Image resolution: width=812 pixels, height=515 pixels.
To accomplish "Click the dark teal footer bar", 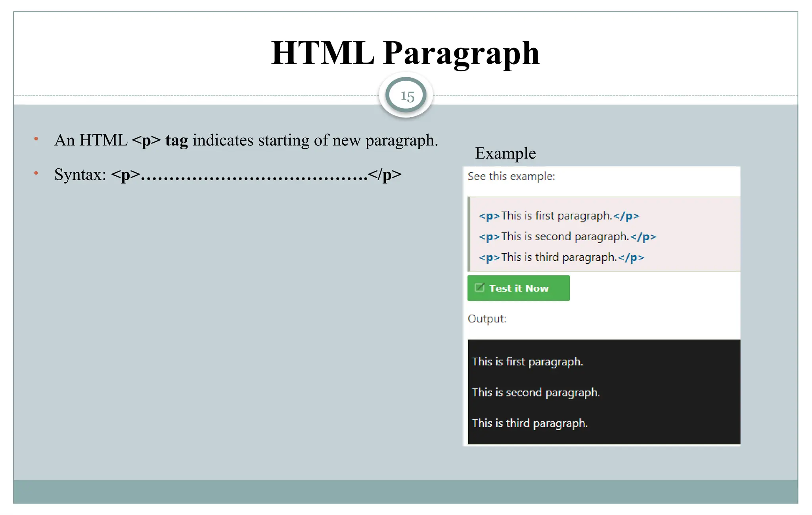I will pos(405,491).
